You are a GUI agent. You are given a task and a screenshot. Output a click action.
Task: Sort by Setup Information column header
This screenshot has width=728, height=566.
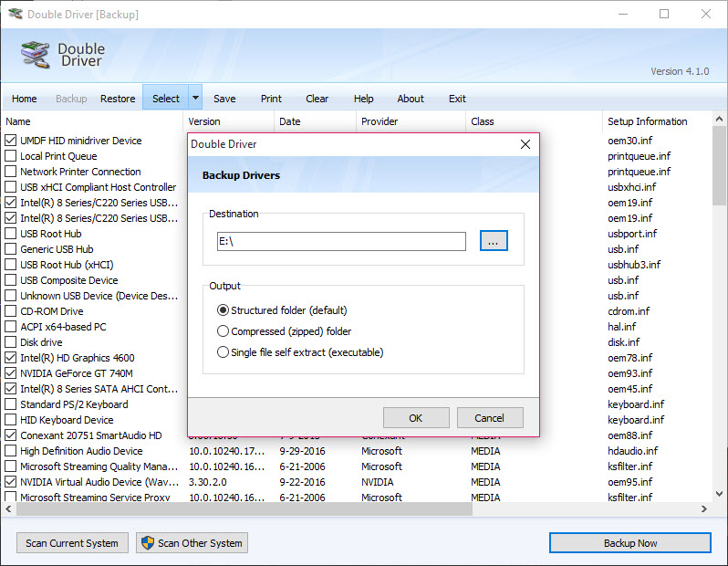[x=657, y=121]
